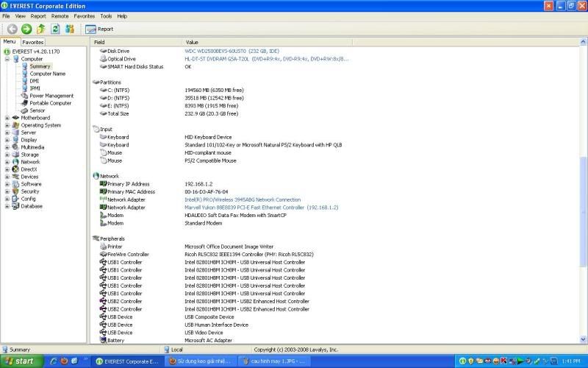Click the SMART Hard Disks Status icon
Screen dimensions: 588x368
(x=103, y=66)
